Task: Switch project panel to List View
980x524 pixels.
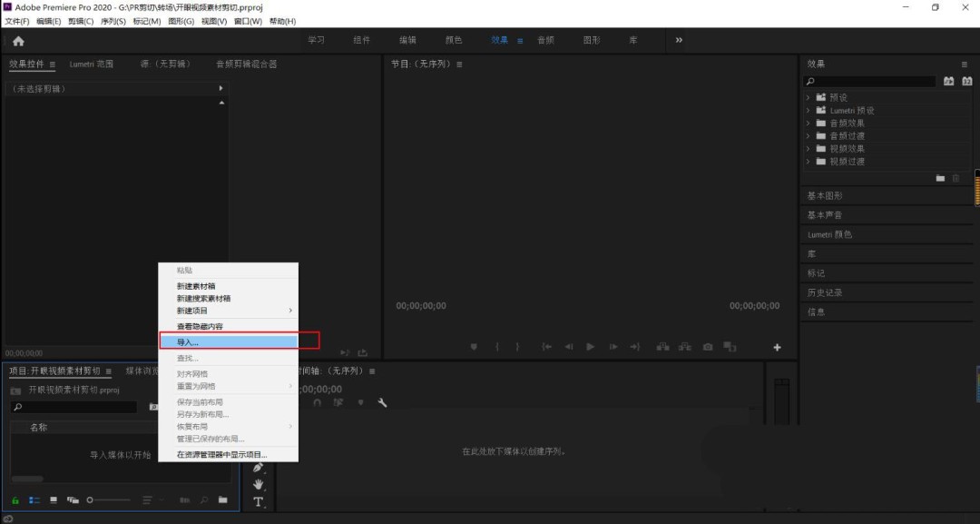Action: (34, 499)
